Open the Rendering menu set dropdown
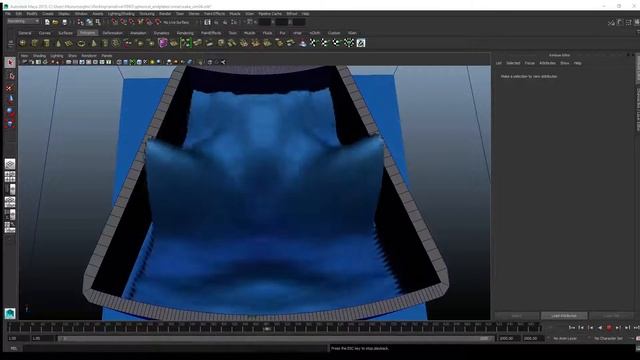The height and width of the screenshot is (360, 640). tap(23, 21)
